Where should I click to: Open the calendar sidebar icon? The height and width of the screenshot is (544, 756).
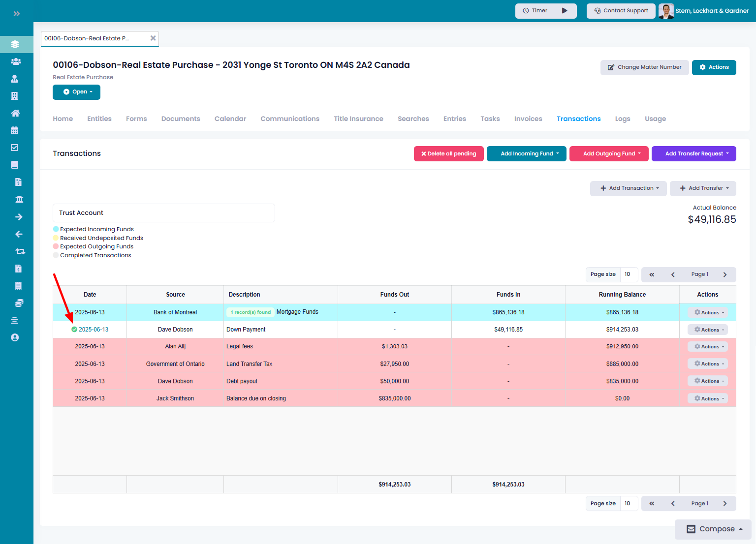pyautogui.click(x=15, y=130)
